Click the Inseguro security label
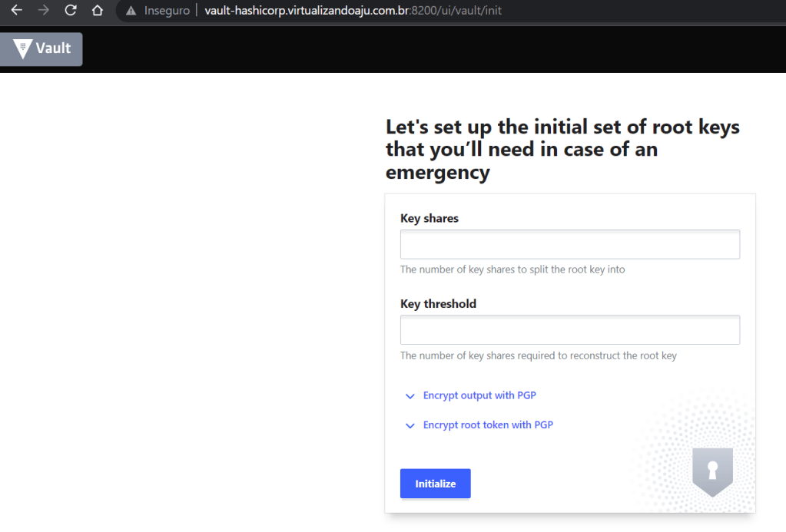 pyautogui.click(x=167, y=11)
